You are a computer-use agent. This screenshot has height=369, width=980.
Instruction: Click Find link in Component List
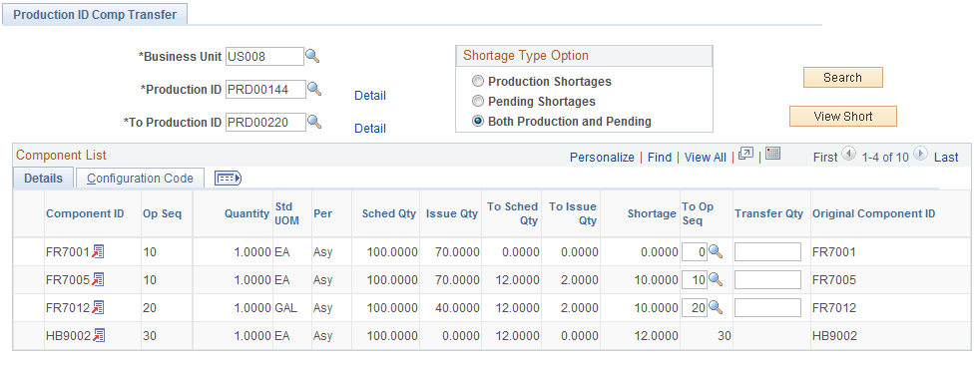660,158
